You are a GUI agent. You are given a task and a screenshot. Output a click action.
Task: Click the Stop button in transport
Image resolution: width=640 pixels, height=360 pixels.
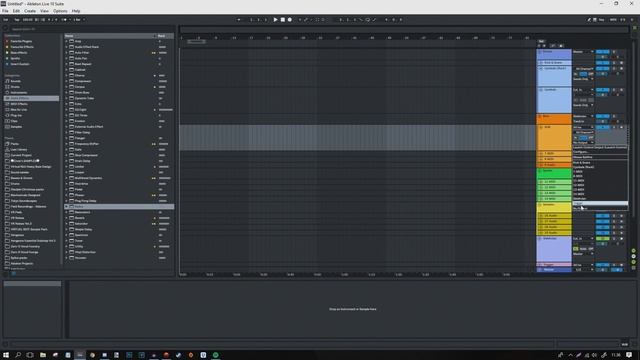282,20
